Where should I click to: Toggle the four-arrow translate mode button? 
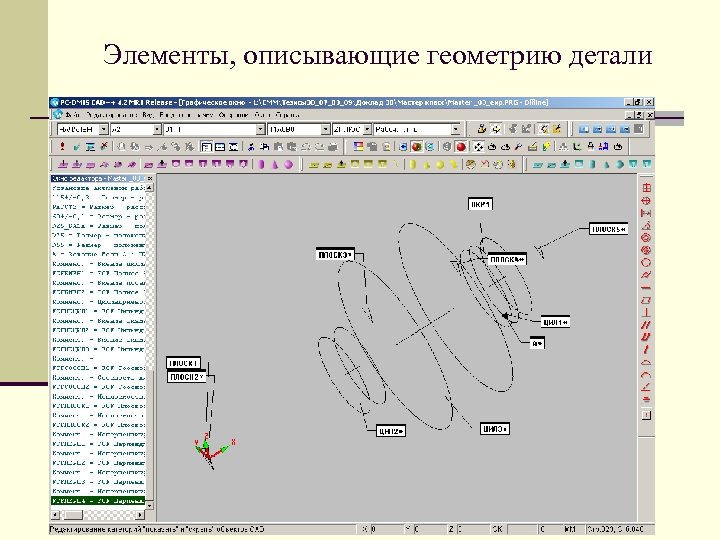pos(478,147)
